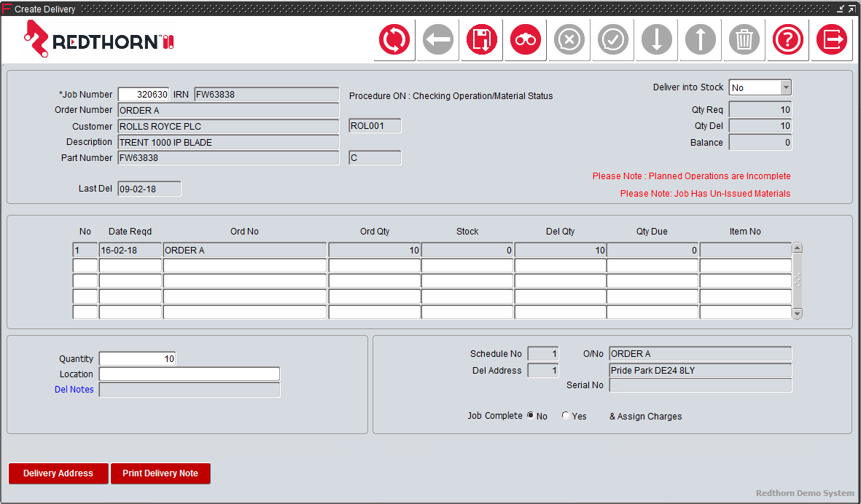This screenshot has width=861, height=504.
Task: Click the refresh/reload toolbar icon
Action: pos(394,40)
